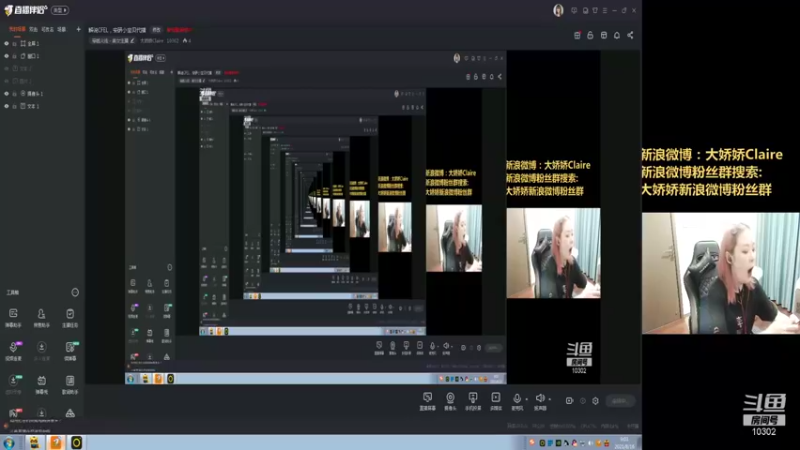Select the 摄像头1 source row
This screenshot has width=800, height=450.
tap(42, 93)
